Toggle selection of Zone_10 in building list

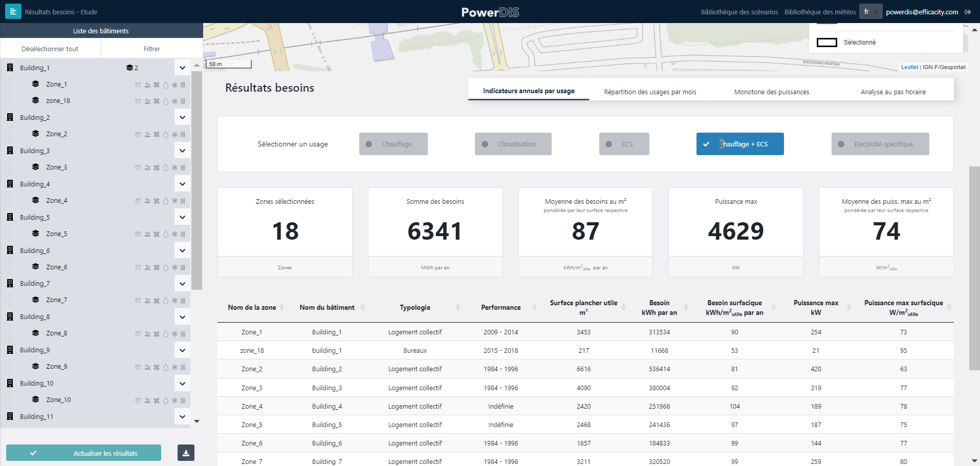[x=58, y=400]
